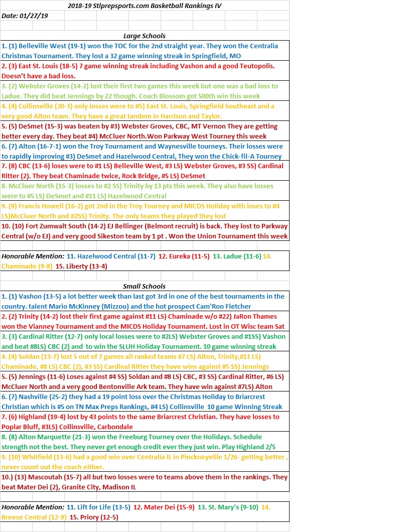The width and height of the screenshot is (411, 532).
Task: Select the Mascoutah (15-7) ranking row
Action: coord(145,482)
